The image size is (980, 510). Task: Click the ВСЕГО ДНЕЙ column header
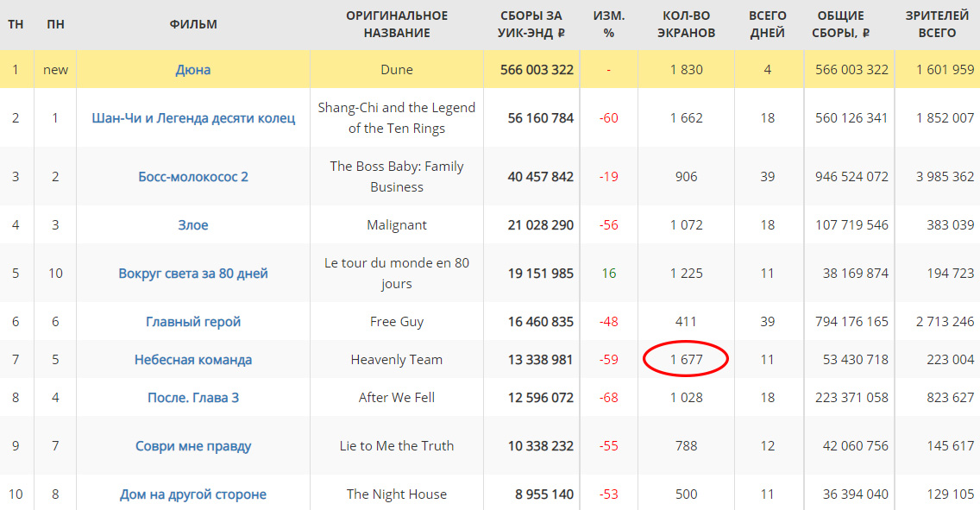tap(768, 24)
